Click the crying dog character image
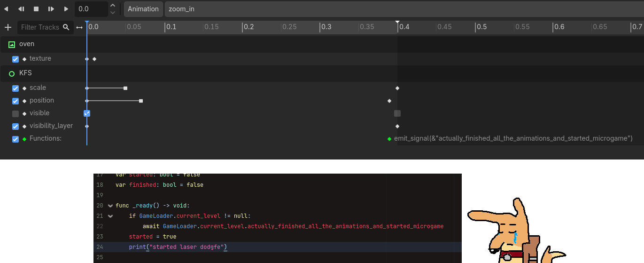The image size is (644, 263). pyautogui.click(x=516, y=231)
